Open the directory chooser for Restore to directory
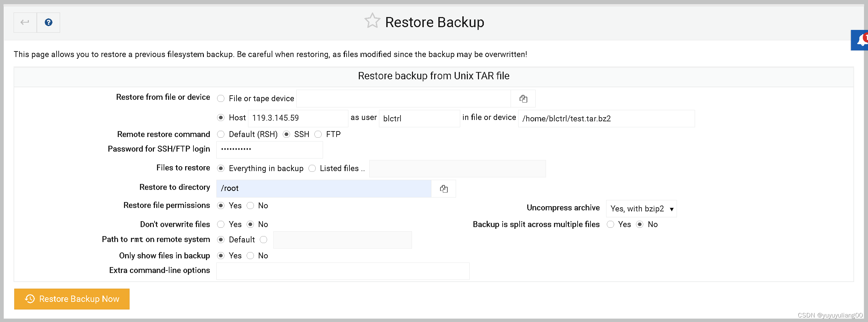Viewport: 868px width, 322px height. coord(444,188)
